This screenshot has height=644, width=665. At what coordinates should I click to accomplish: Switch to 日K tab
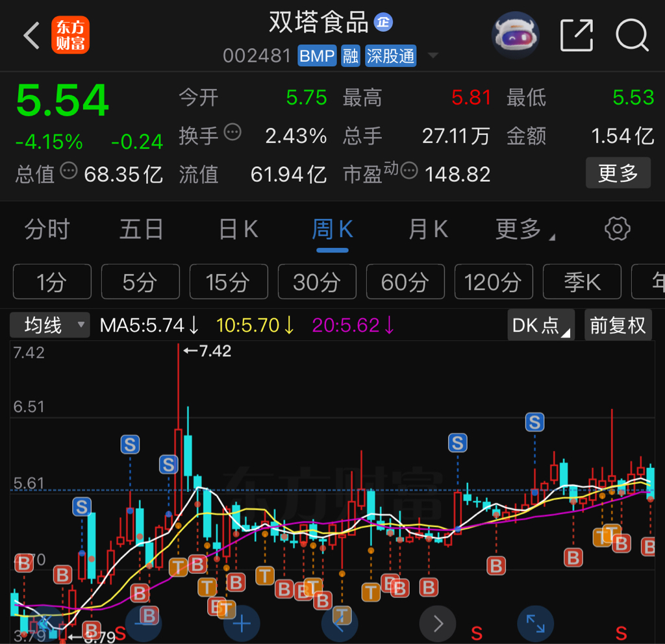(x=238, y=229)
